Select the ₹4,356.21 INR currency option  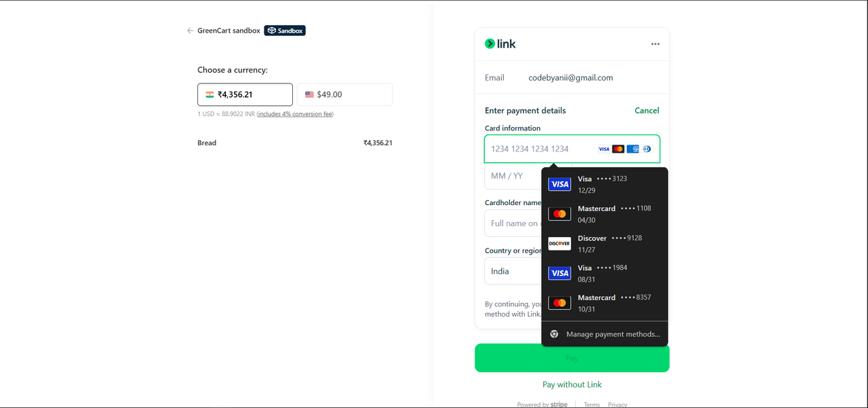(x=245, y=94)
